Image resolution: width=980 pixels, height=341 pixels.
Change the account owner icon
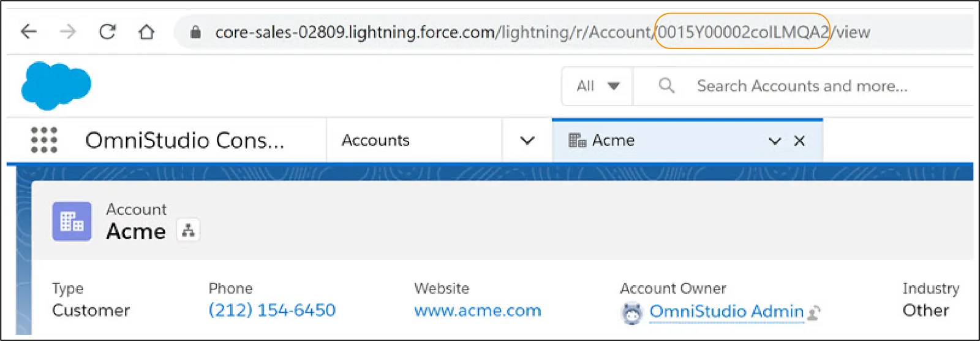click(x=814, y=313)
